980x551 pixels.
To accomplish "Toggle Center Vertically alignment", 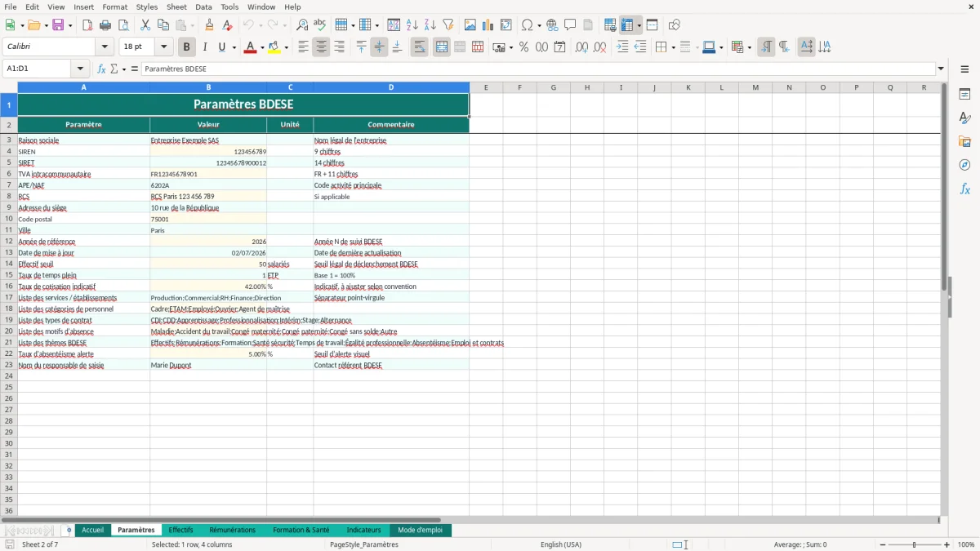I will coord(379,47).
